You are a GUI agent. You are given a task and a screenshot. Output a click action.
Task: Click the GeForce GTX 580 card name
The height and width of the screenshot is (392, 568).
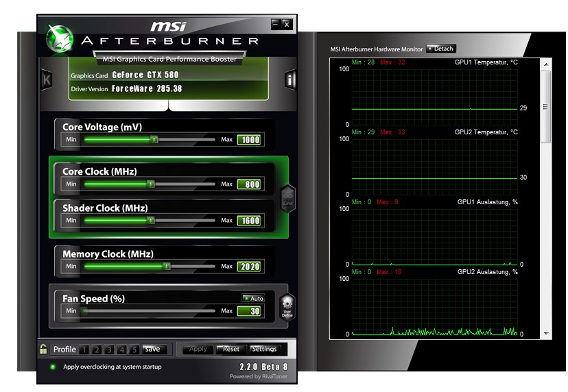click(x=145, y=75)
